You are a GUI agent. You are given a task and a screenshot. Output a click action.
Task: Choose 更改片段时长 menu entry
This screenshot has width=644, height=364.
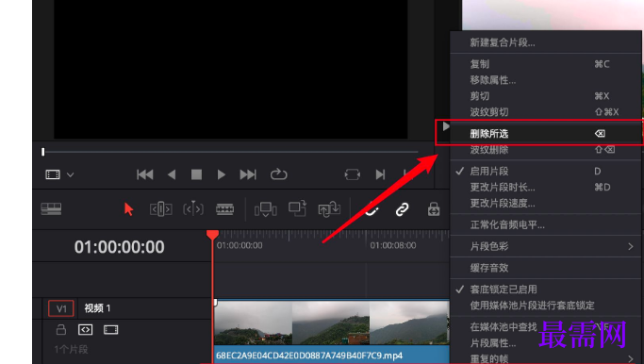click(546, 188)
